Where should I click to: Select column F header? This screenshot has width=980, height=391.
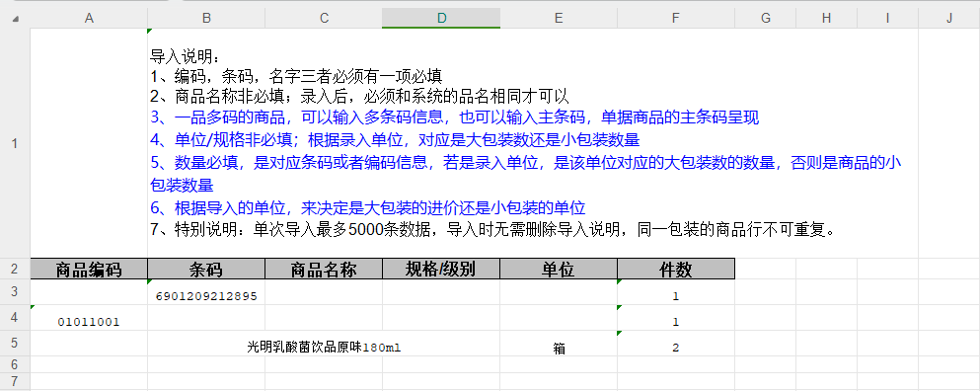[676, 18]
